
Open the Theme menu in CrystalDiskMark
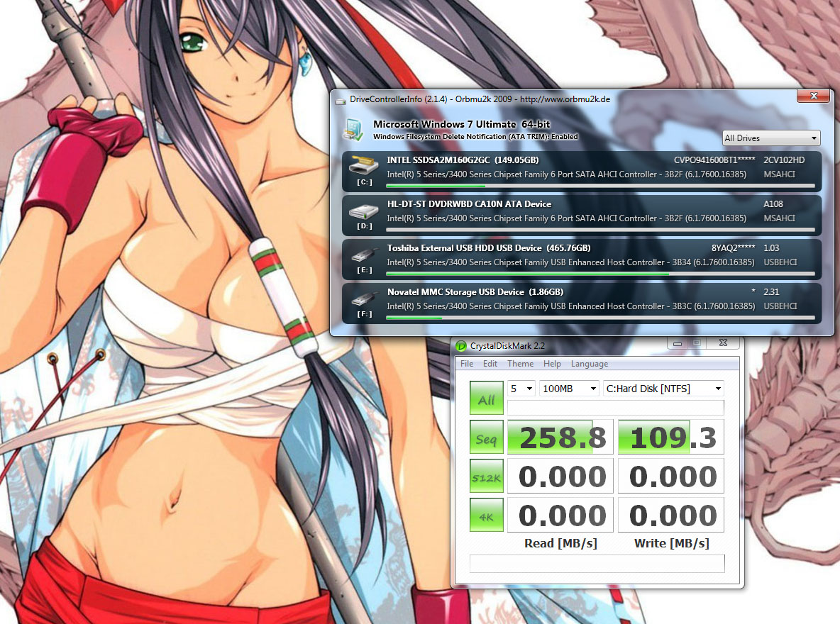tap(520, 364)
